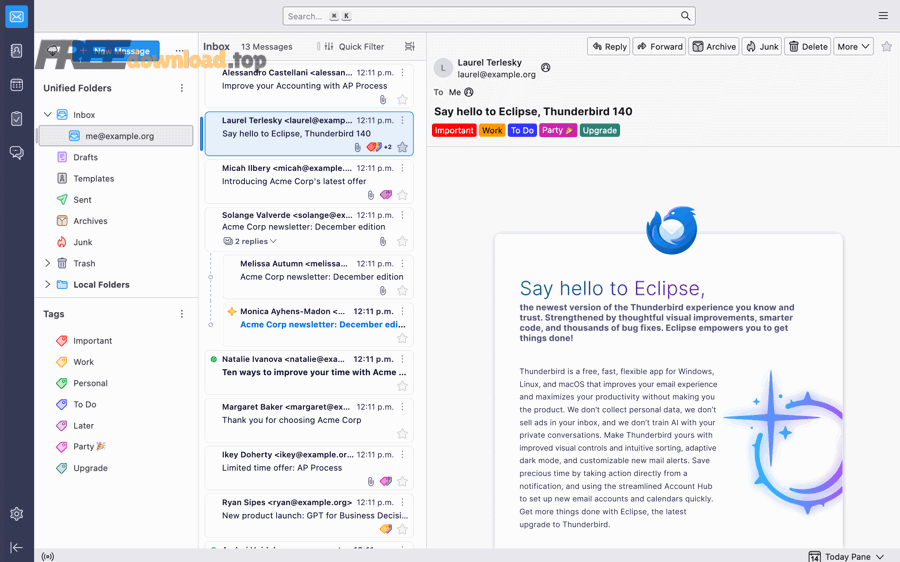Star the Solange Valverde message
Viewport: 900px width, 562px height.
pos(402,242)
